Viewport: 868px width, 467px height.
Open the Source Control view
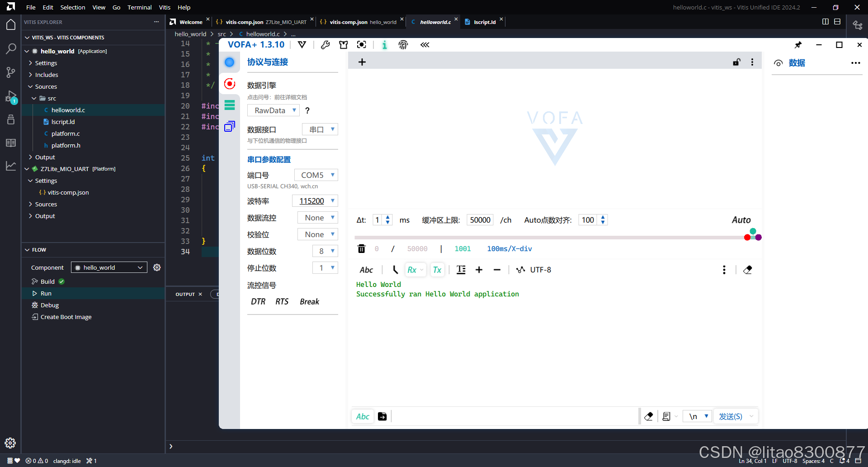pyautogui.click(x=11, y=72)
